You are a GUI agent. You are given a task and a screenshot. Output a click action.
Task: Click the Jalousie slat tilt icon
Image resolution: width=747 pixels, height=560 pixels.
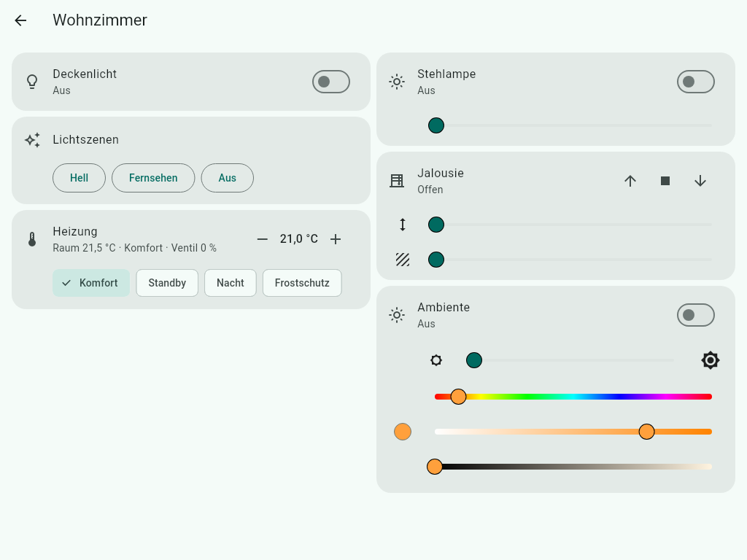tap(403, 260)
